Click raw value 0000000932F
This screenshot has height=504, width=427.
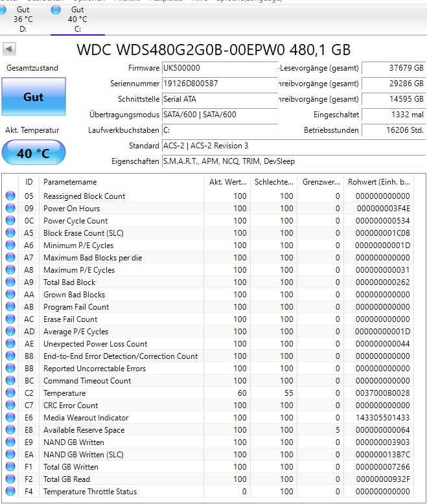(383, 479)
